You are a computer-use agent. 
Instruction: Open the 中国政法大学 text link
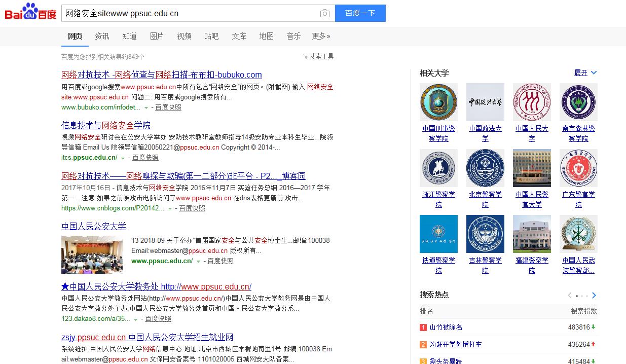(485, 134)
